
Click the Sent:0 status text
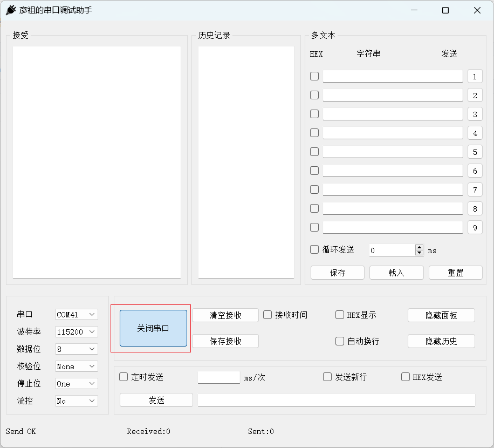click(261, 431)
